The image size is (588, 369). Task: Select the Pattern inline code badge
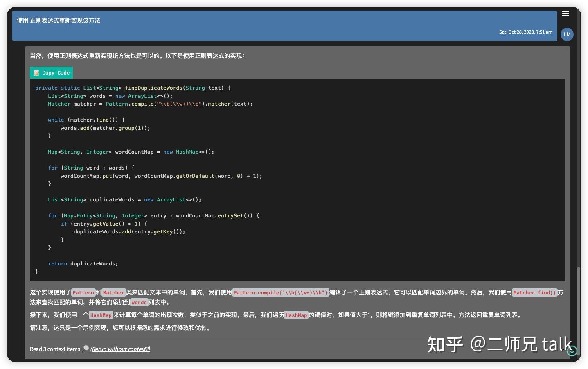[x=83, y=292]
